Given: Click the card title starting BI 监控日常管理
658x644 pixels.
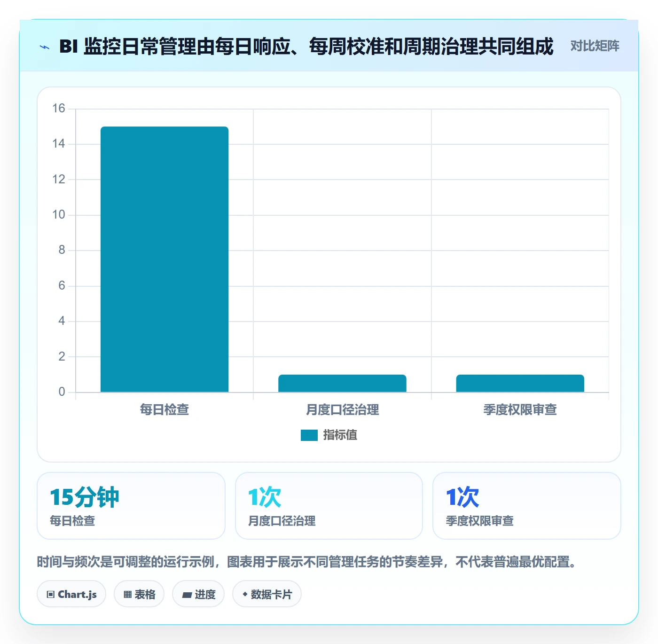Looking at the screenshot, I should (306, 47).
